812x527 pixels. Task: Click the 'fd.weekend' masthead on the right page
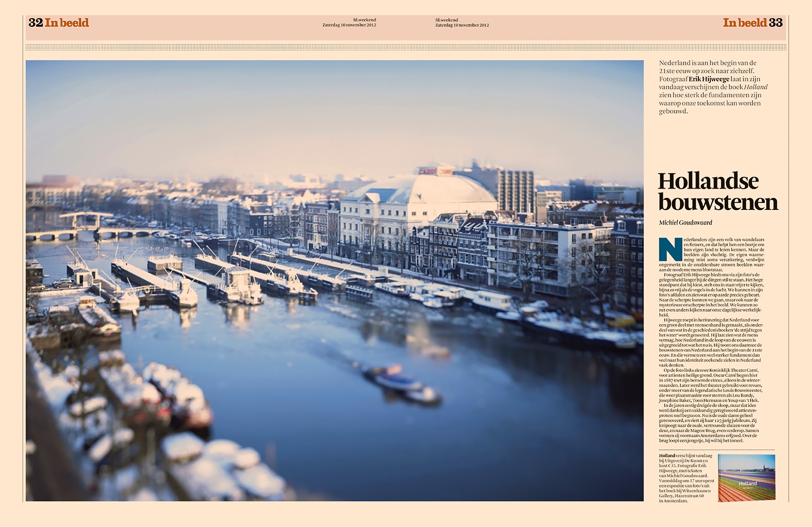(447, 18)
